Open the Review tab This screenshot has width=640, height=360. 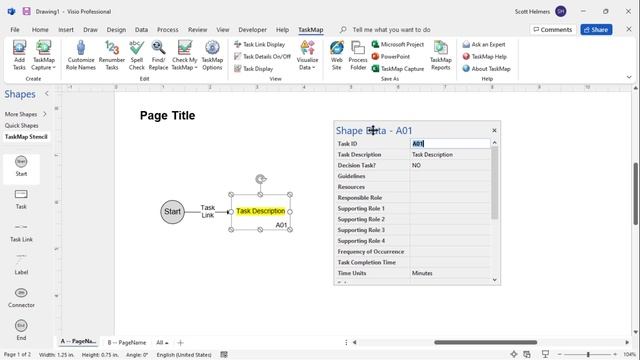[x=198, y=29]
